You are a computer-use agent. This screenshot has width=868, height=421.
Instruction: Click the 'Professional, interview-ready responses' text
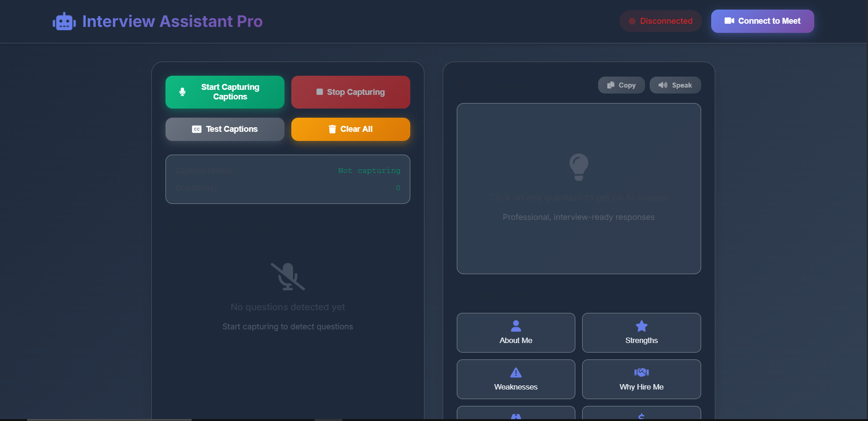[579, 217]
